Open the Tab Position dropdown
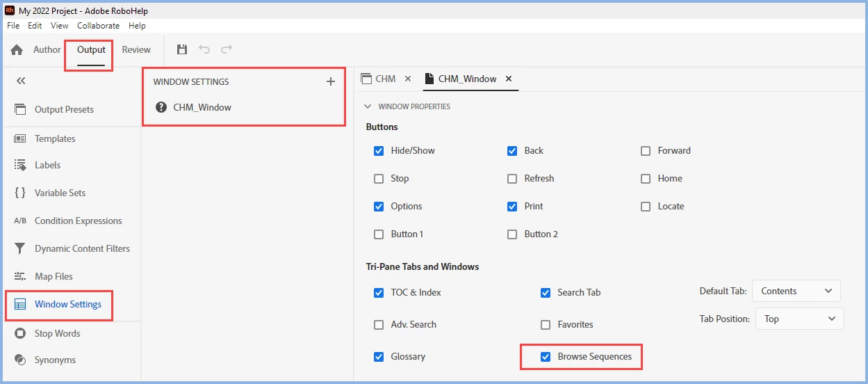Image resolution: width=868 pixels, height=384 pixels. pos(799,319)
